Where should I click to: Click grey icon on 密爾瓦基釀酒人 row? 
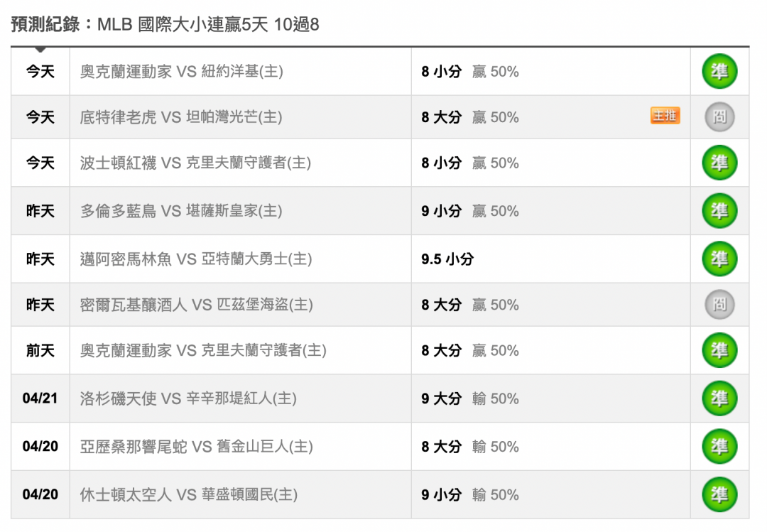coord(719,305)
